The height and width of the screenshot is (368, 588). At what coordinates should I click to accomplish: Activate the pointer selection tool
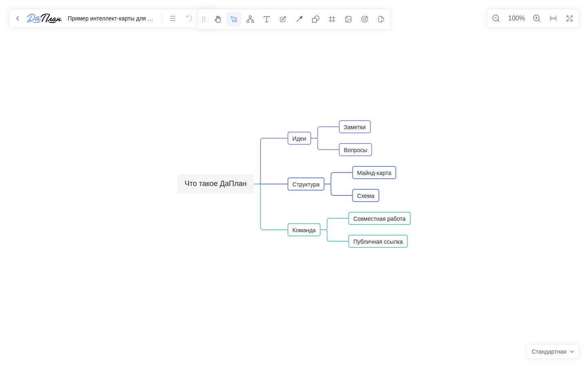[x=234, y=19]
